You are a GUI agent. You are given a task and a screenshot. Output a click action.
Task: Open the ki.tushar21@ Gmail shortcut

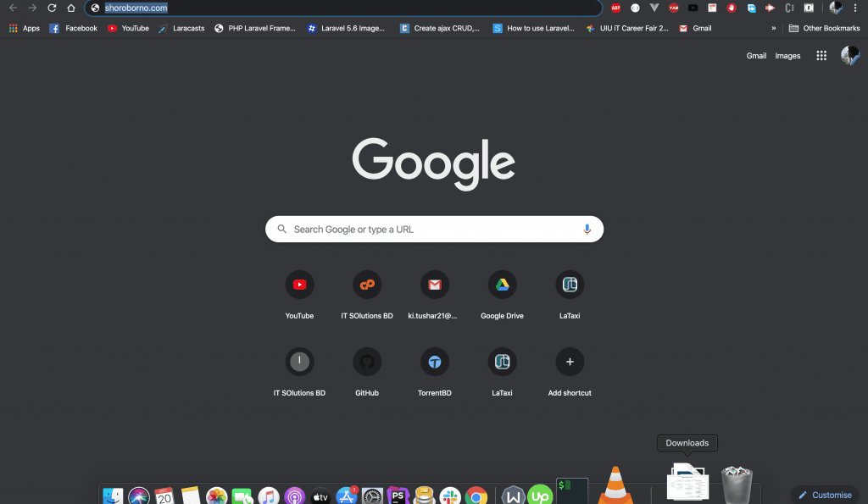point(435,296)
